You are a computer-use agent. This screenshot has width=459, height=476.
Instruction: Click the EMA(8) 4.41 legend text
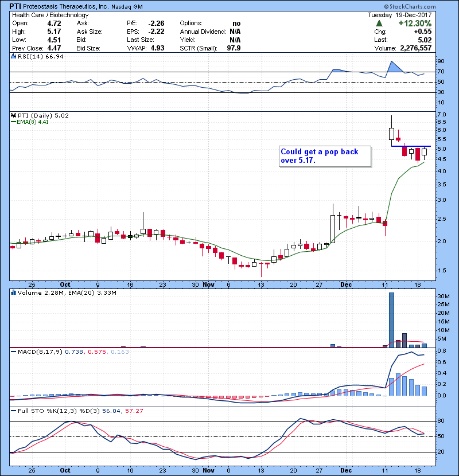tap(33, 122)
